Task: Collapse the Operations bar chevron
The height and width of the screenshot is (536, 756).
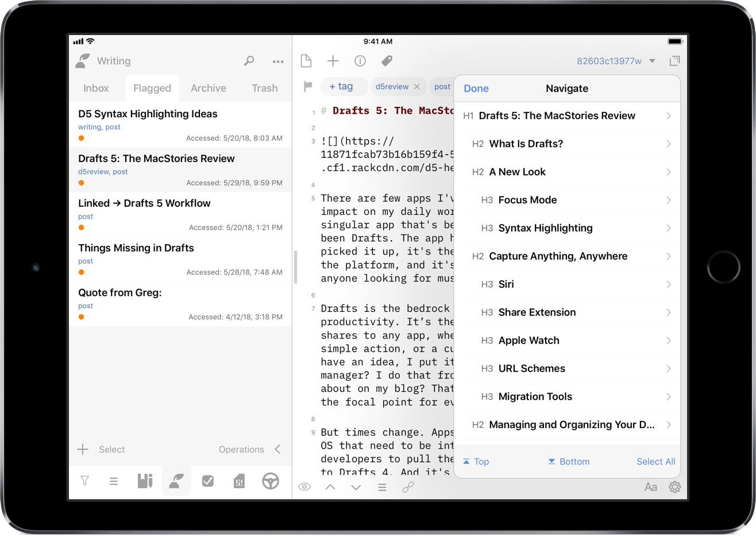Action: [x=278, y=449]
